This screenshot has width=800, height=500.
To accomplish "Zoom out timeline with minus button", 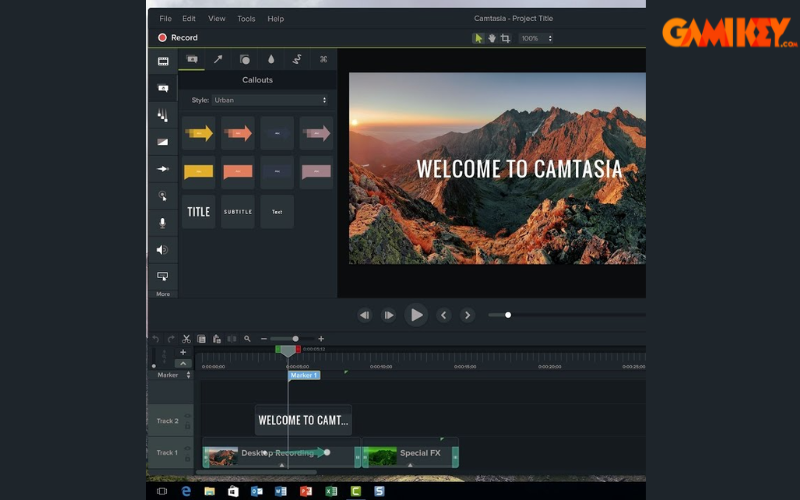I will (x=264, y=339).
